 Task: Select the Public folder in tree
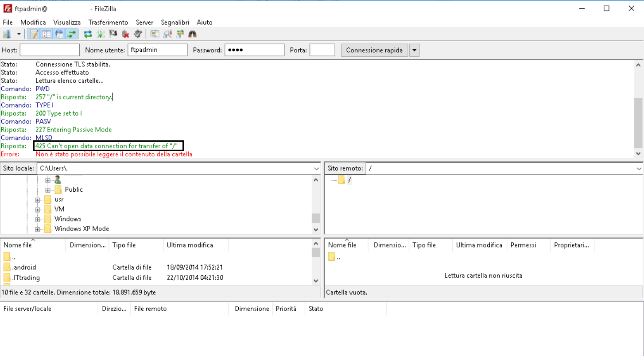[74, 190]
